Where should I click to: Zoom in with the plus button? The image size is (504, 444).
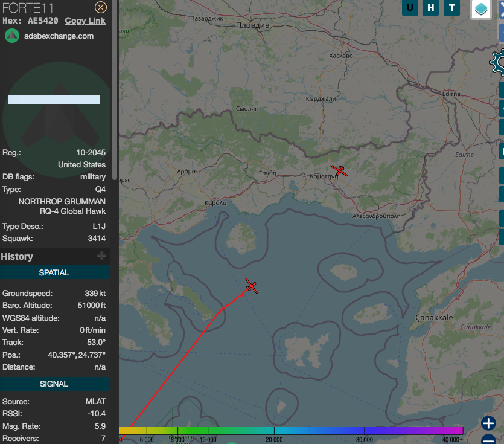pos(488,423)
